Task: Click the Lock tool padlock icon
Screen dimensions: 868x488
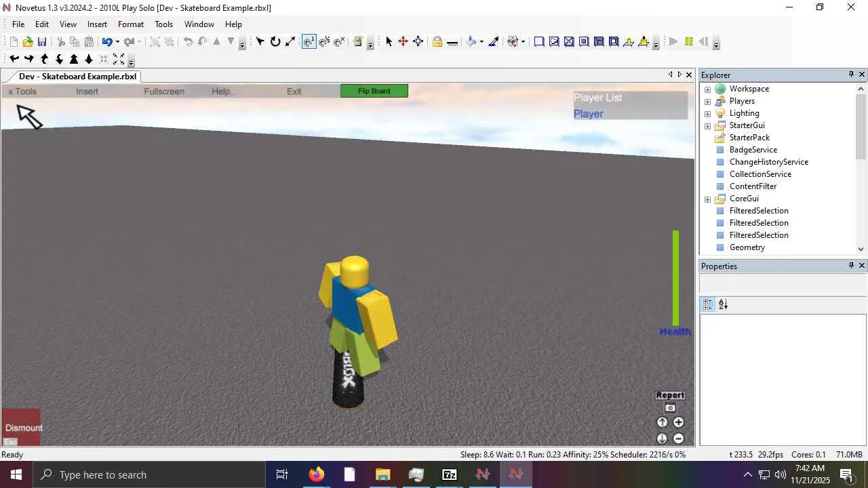Action: click(x=437, y=42)
